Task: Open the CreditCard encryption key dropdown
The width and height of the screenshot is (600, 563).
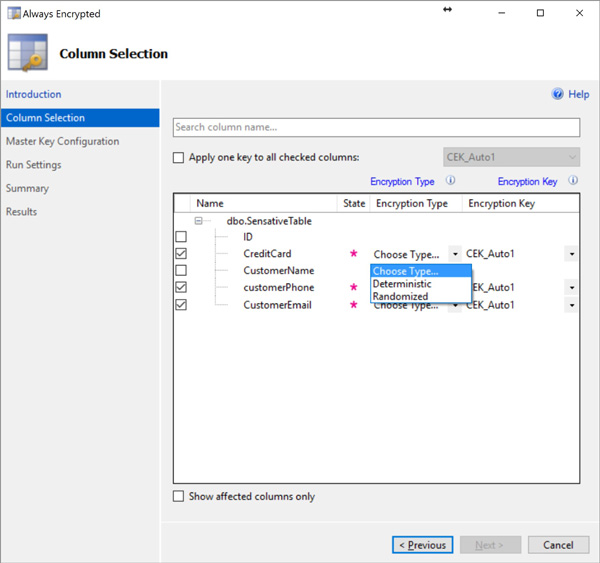Action: tap(572, 254)
